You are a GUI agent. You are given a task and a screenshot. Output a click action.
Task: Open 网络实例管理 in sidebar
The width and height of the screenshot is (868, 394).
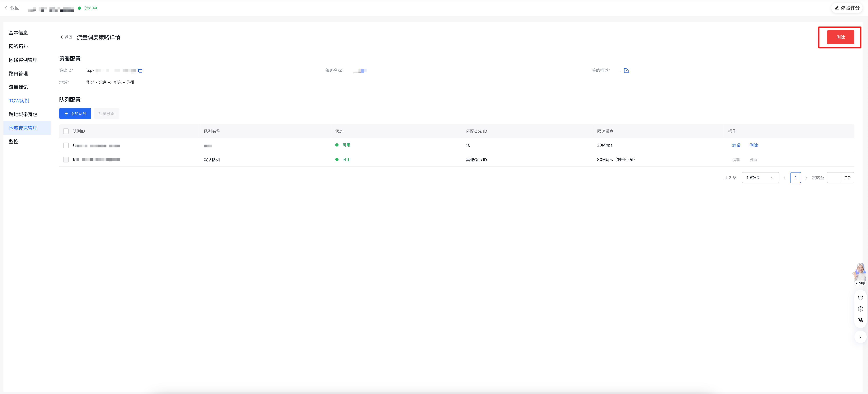(x=23, y=60)
